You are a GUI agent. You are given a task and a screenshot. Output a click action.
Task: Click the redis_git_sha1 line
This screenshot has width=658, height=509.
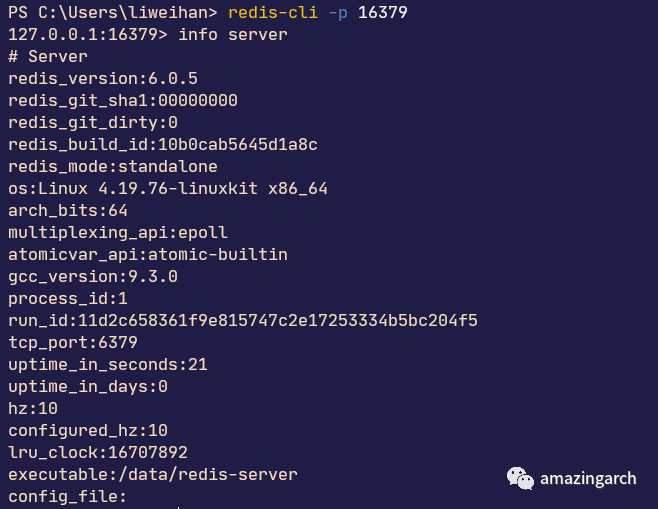pyautogui.click(x=123, y=101)
